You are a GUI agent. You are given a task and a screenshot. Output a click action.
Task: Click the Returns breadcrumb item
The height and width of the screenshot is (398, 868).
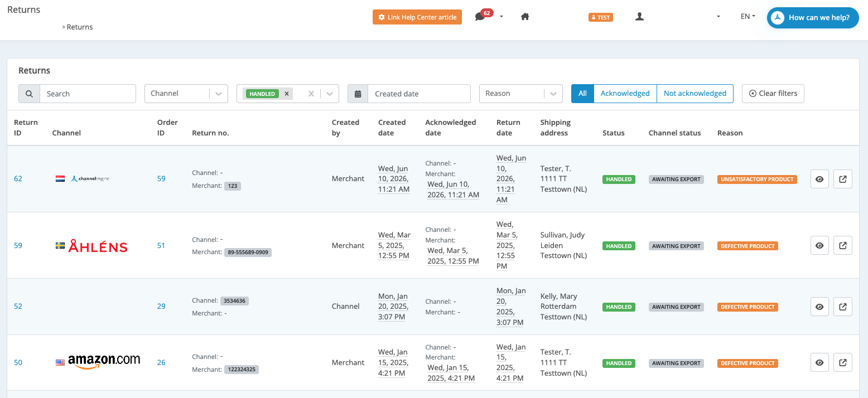80,27
